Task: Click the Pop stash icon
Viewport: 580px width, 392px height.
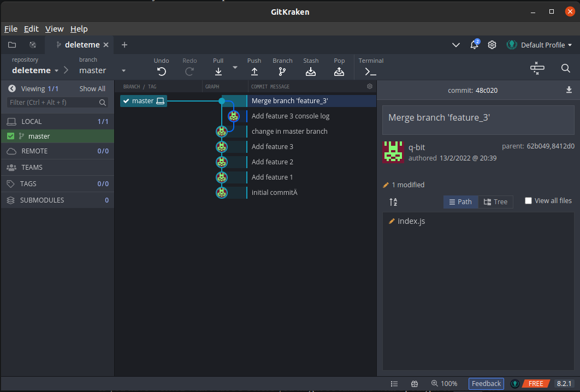Action: [x=339, y=72]
